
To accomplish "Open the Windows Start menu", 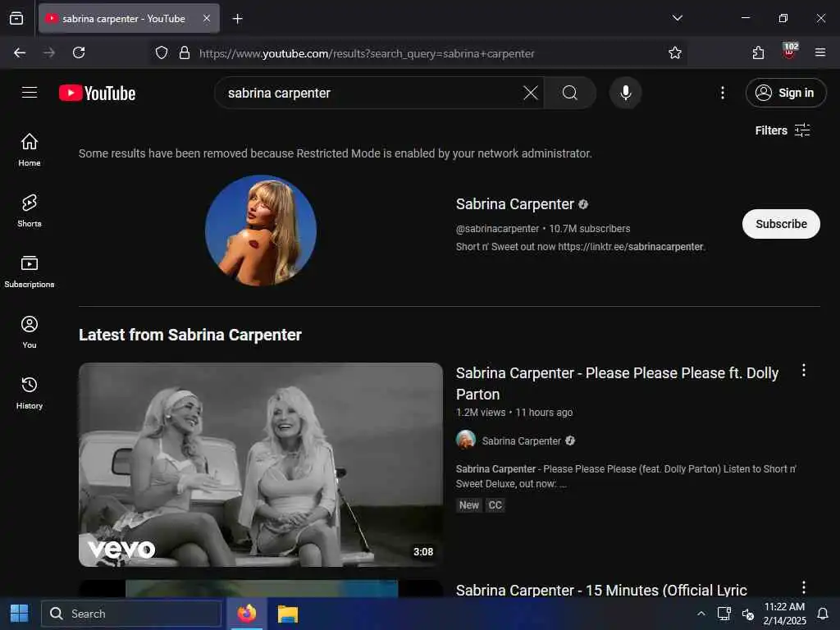I will click(20, 614).
